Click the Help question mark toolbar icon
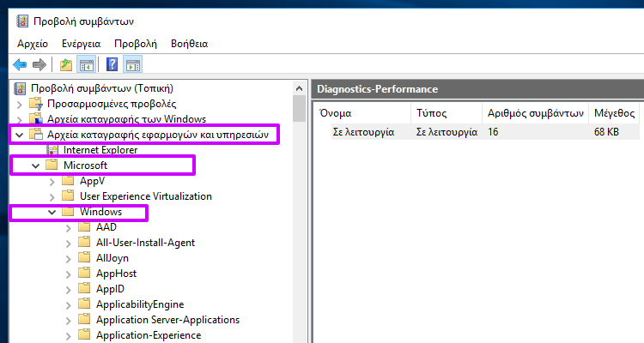 112,64
